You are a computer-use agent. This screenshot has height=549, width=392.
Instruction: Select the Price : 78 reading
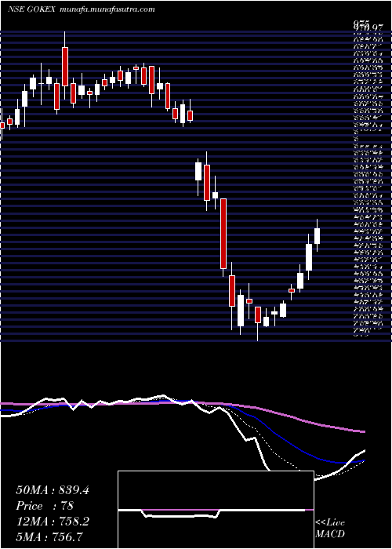pos(45,506)
